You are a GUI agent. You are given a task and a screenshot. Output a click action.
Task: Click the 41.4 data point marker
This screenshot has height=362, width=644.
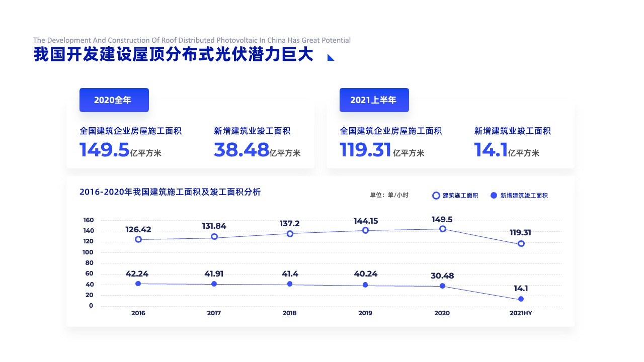tap(290, 284)
